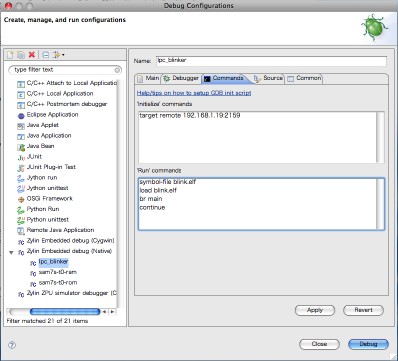Select Python Run configuration type
Screen dimensions: 398x361
point(43,209)
